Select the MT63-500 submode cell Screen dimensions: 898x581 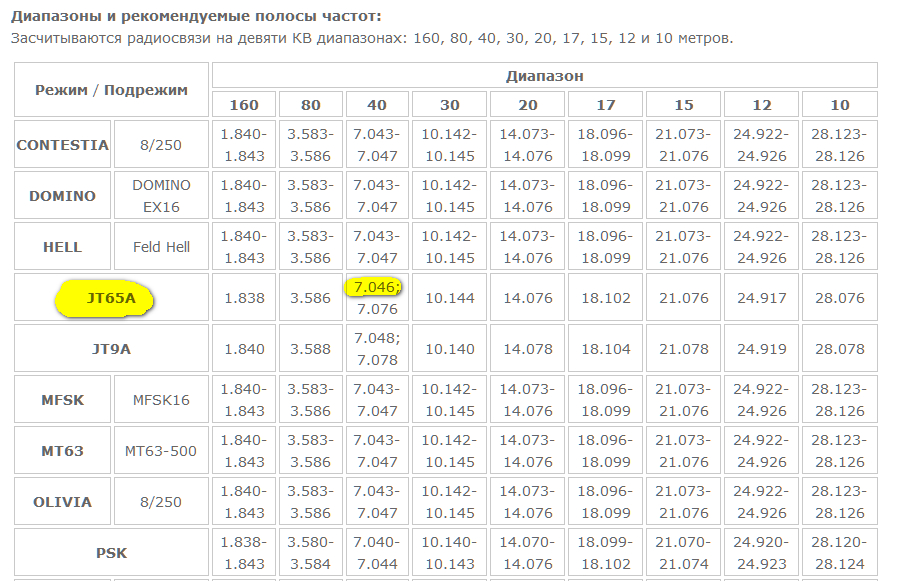pos(161,451)
